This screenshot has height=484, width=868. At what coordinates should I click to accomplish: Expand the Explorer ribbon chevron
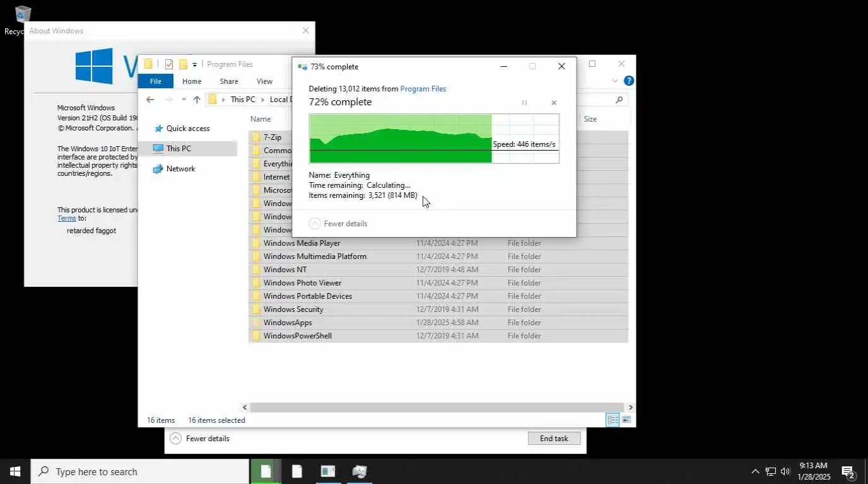[x=615, y=81]
